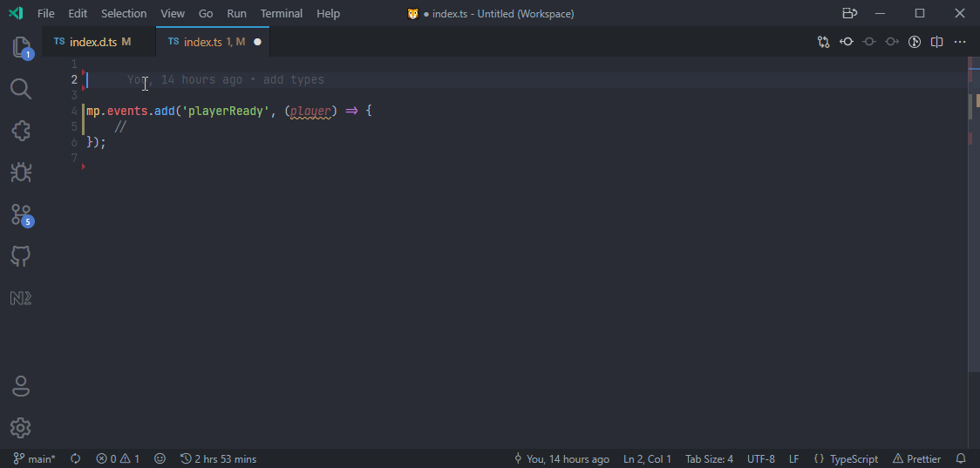Screen dimensions: 980x468
Task: Open the Go menu
Action: coord(206,13)
